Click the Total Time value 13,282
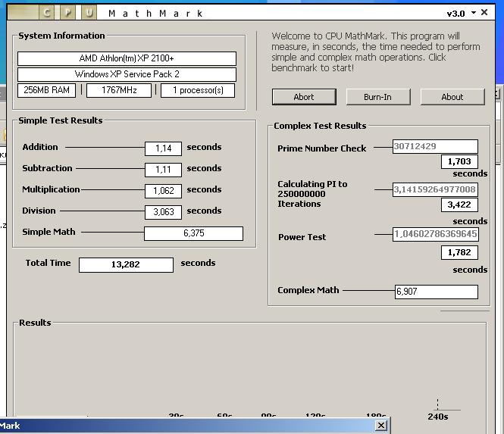 tap(126, 264)
